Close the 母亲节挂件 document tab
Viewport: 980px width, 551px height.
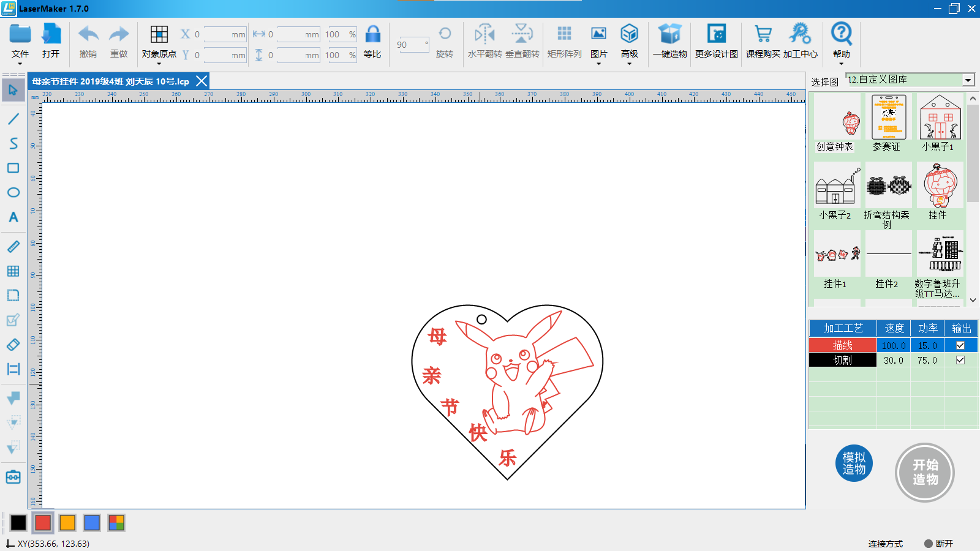pyautogui.click(x=201, y=81)
